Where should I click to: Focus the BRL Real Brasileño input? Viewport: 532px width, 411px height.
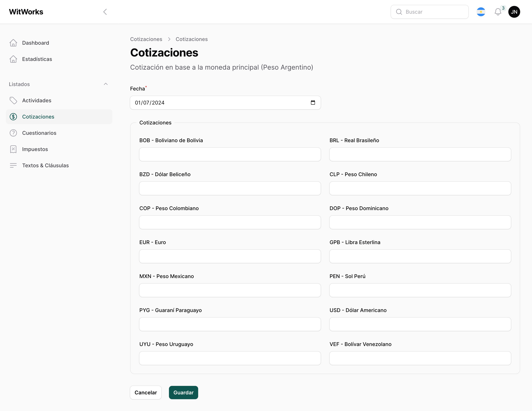[420, 154]
